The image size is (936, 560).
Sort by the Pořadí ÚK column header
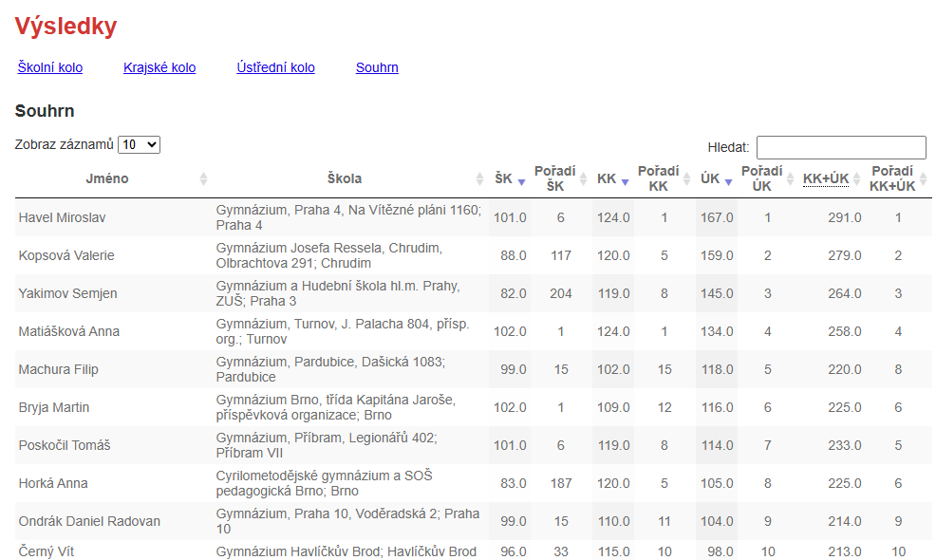coord(761,178)
